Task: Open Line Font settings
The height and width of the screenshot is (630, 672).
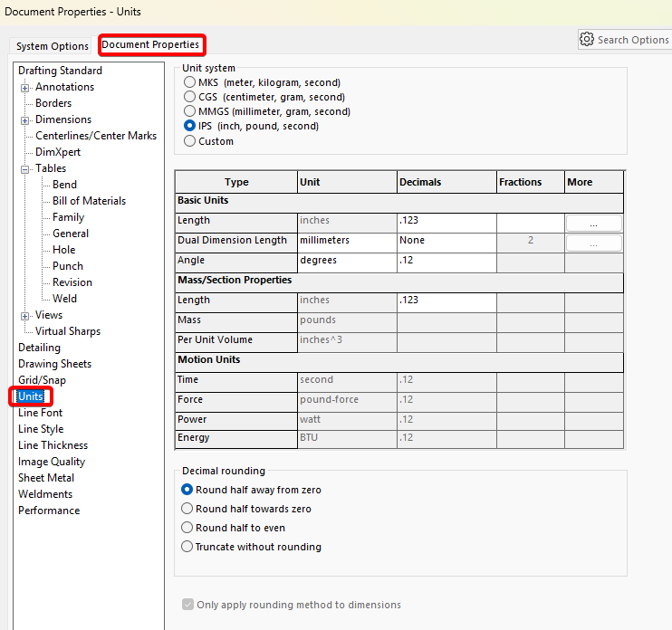Action: (40, 412)
